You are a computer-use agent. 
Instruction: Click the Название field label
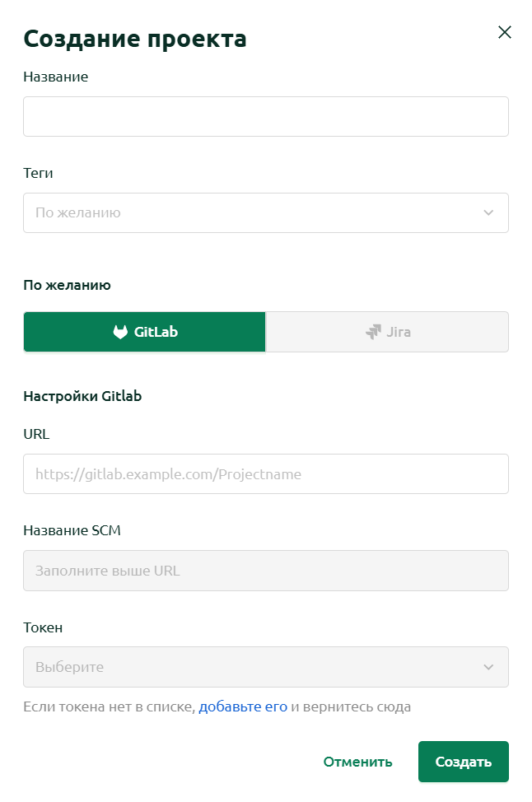coord(56,77)
